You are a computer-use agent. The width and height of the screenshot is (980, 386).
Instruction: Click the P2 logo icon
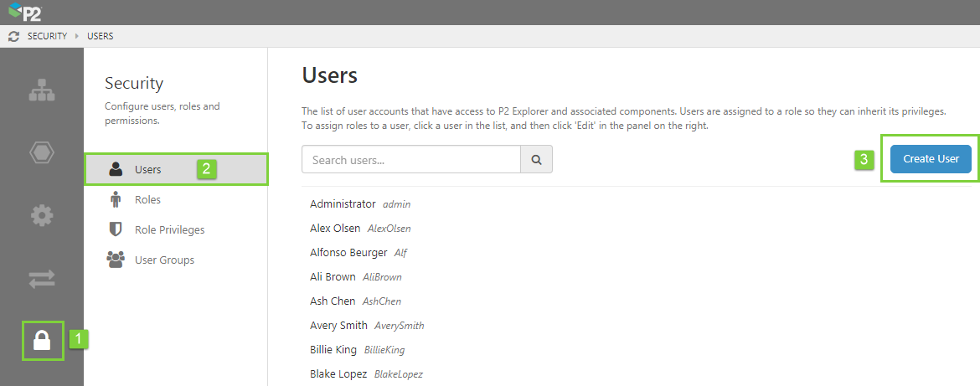click(25, 12)
